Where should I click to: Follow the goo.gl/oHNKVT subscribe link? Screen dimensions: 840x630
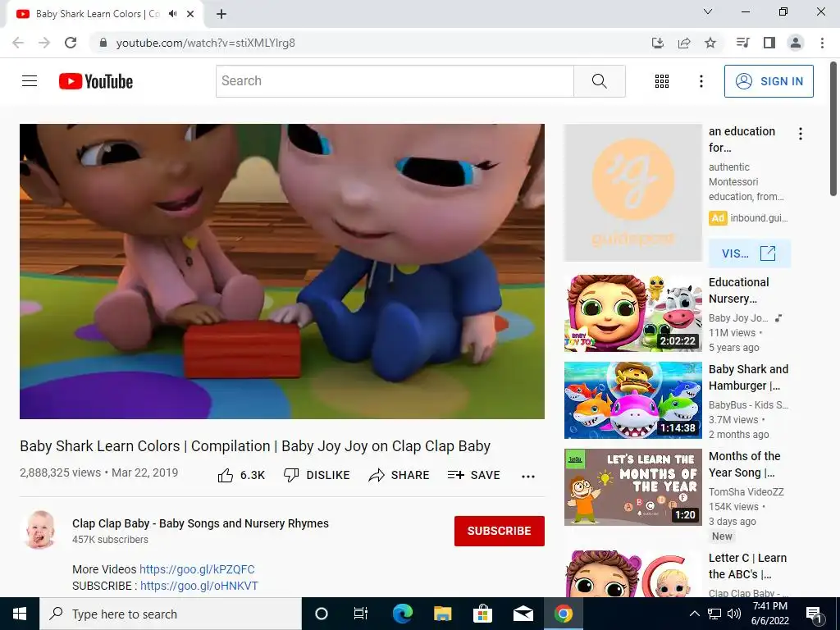click(199, 586)
